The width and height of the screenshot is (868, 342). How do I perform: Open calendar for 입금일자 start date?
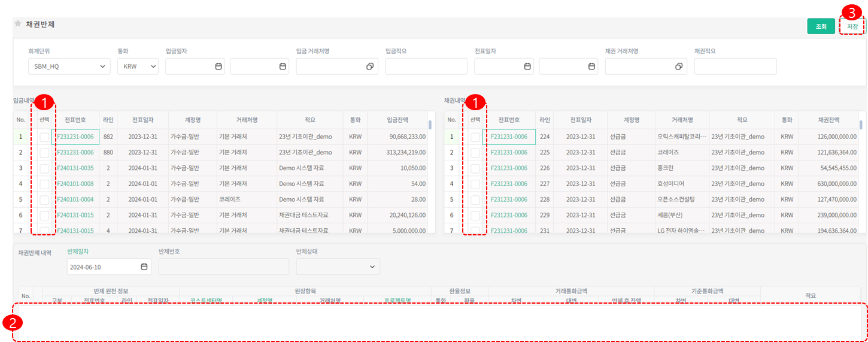click(218, 66)
